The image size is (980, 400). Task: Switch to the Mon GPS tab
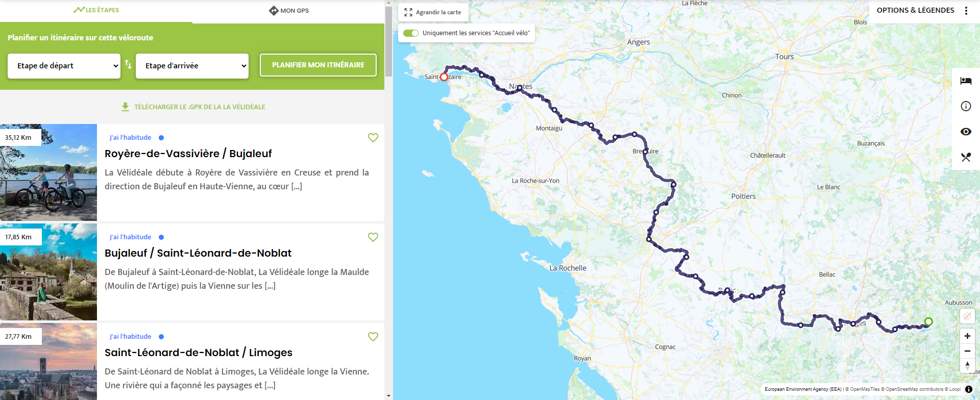tap(289, 11)
